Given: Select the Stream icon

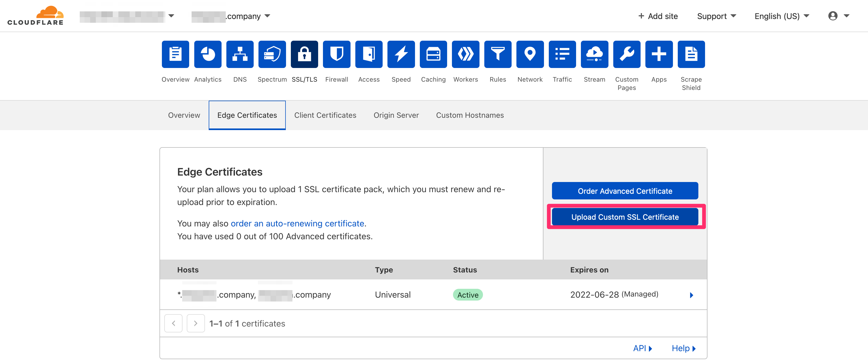Looking at the screenshot, I should point(594,54).
